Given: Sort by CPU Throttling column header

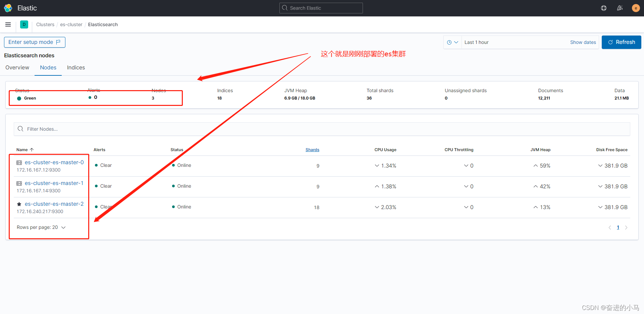Looking at the screenshot, I should coord(459,150).
